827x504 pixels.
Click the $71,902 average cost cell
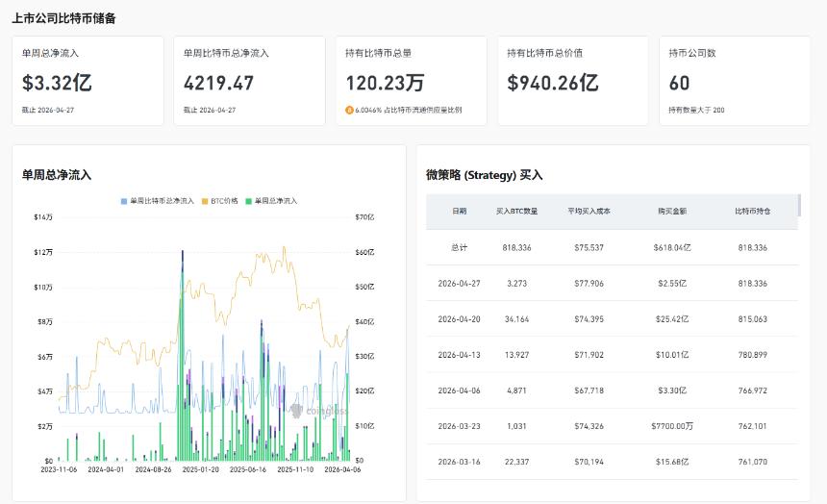click(589, 355)
